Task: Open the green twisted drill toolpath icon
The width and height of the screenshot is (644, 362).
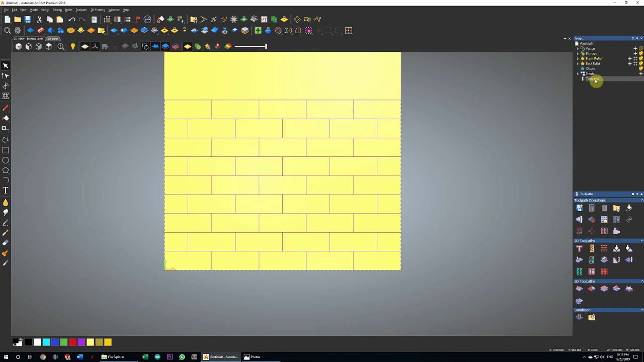Action: coord(579,271)
